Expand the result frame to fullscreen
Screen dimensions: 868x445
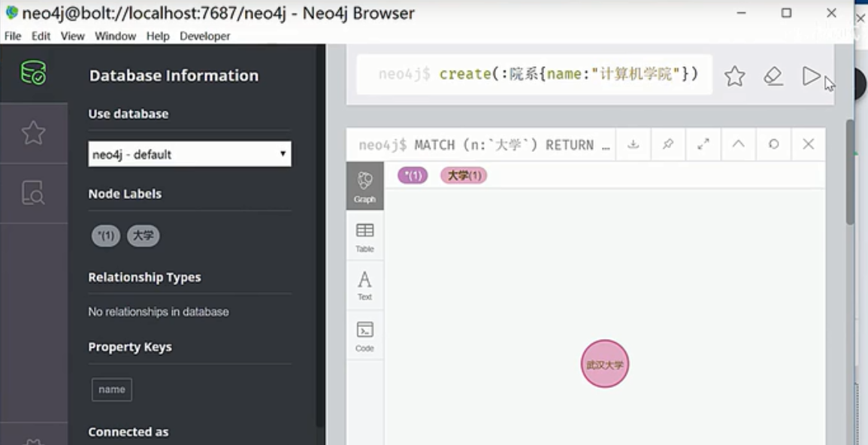click(703, 144)
